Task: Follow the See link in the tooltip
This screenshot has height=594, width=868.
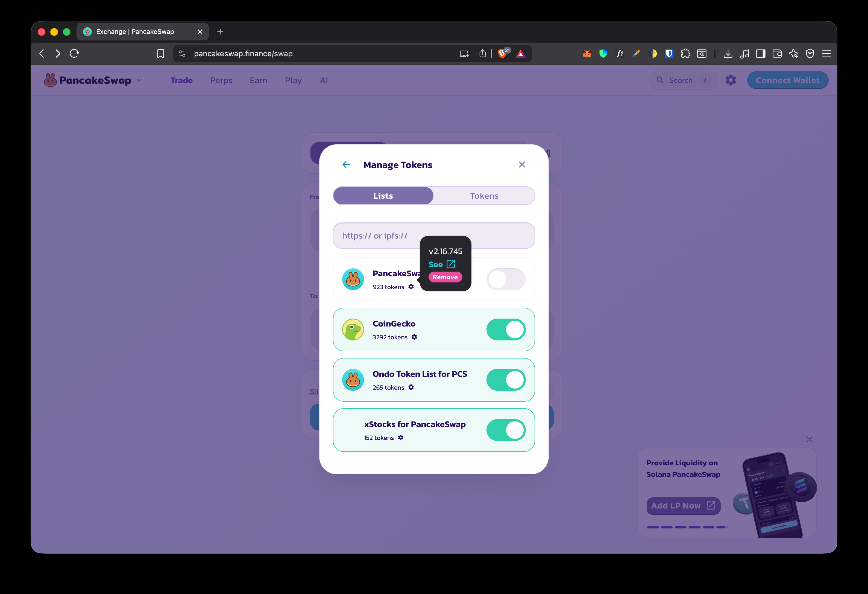Action: point(441,264)
